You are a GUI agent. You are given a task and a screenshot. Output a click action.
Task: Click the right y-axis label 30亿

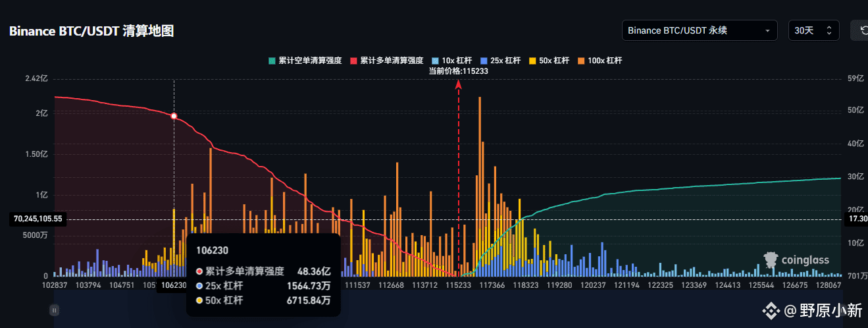pyautogui.click(x=854, y=177)
